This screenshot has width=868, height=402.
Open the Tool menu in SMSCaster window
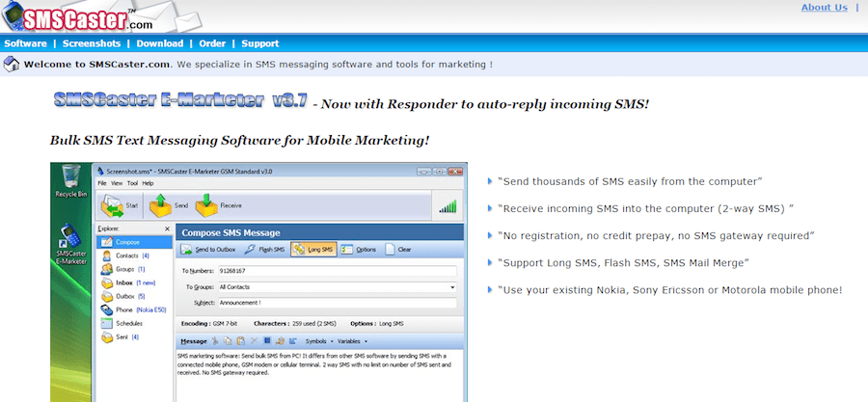(x=132, y=182)
